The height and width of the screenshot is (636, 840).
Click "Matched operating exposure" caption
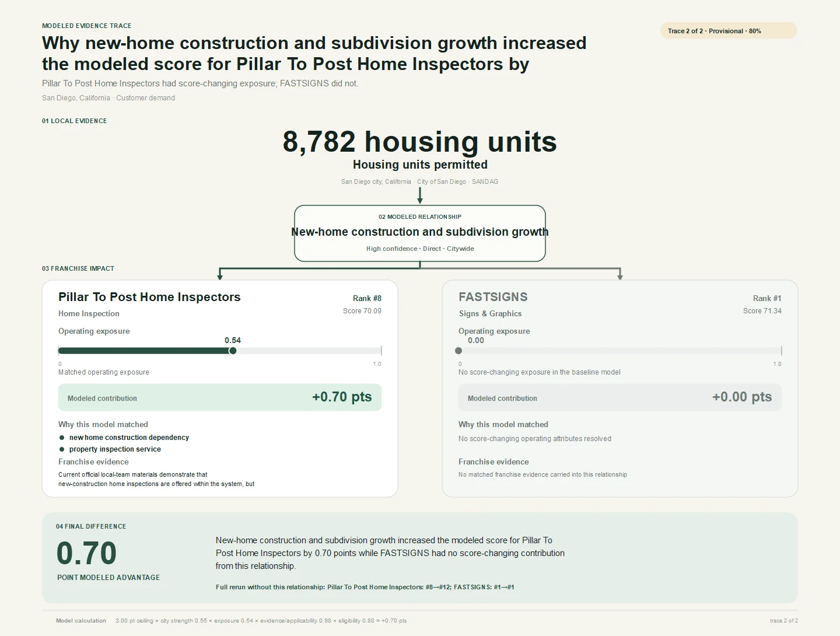pos(104,372)
